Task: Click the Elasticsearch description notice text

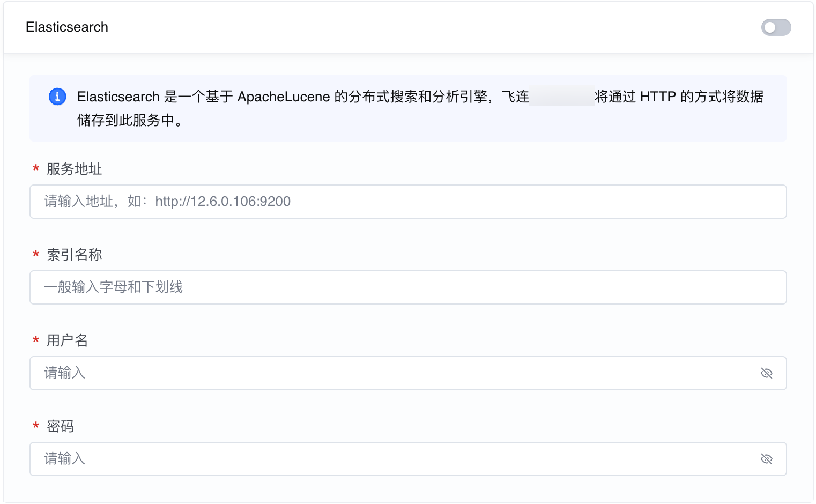Action: (x=420, y=108)
